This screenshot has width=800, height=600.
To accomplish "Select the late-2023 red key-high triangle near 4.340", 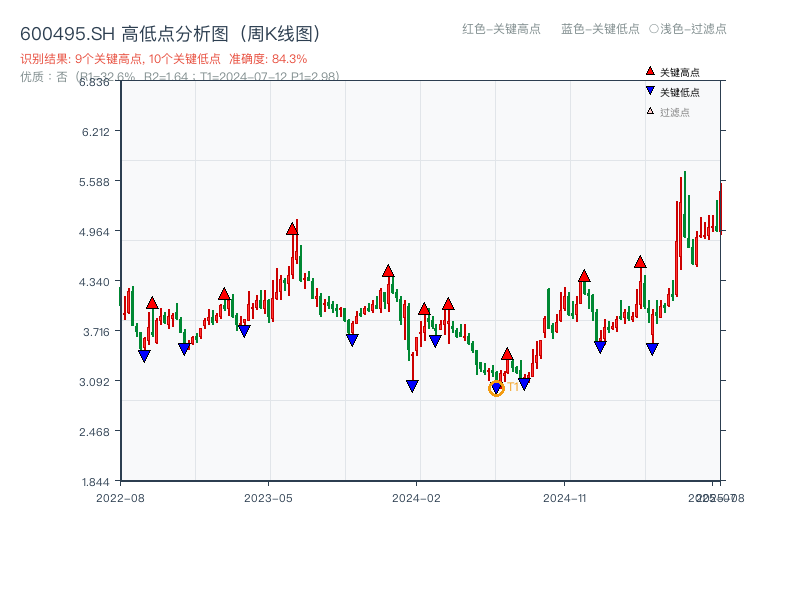I will click(388, 271).
